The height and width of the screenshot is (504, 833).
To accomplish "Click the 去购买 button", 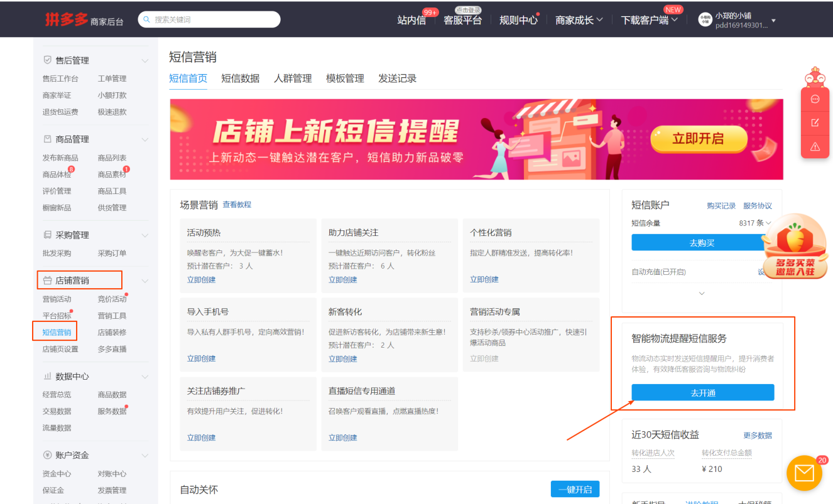I will point(702,243).
